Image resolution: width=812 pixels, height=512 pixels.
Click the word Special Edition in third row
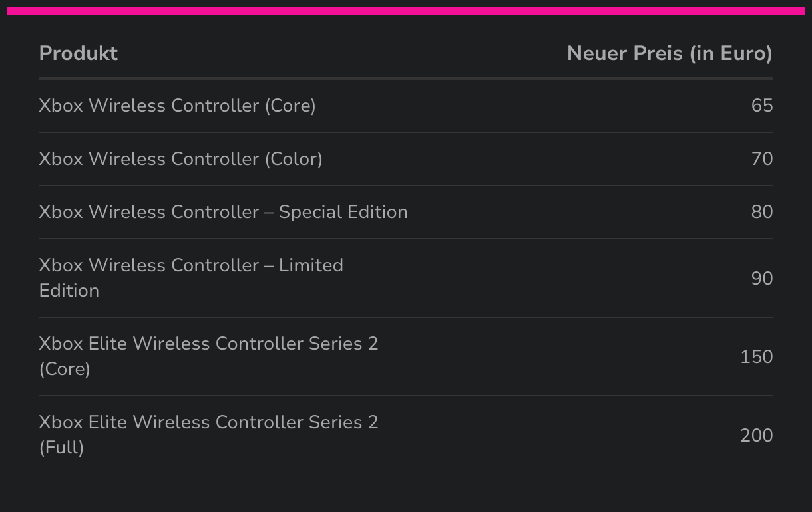coord(343,212)
